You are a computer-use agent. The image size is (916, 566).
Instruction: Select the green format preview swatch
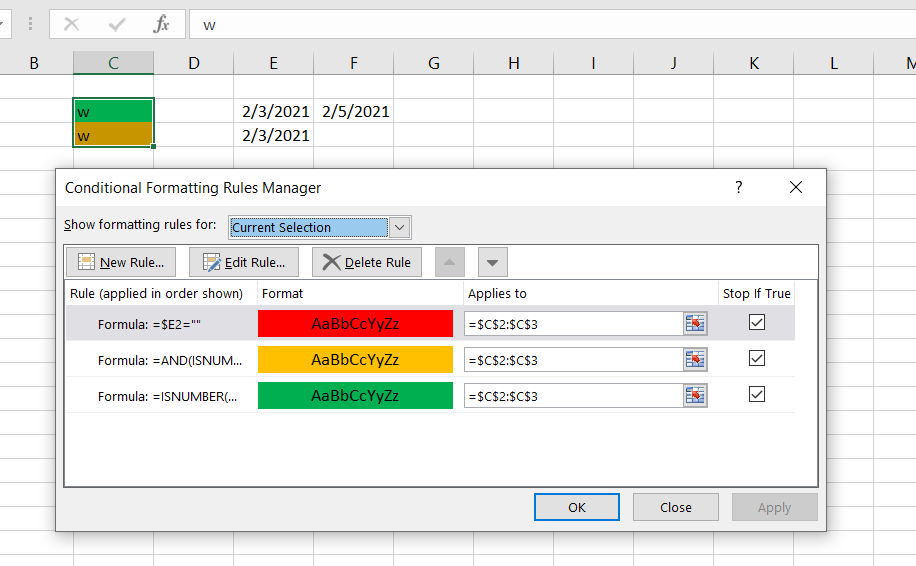(x=355, y=395)
